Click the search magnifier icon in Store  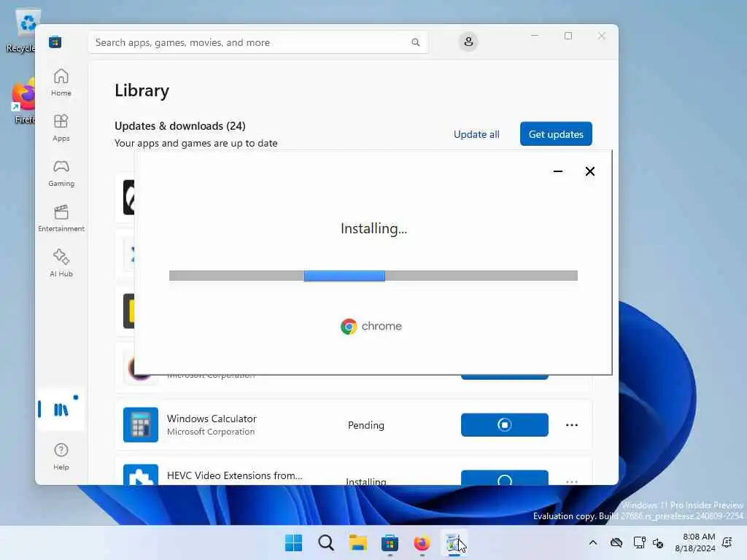[x=415, y=42]
